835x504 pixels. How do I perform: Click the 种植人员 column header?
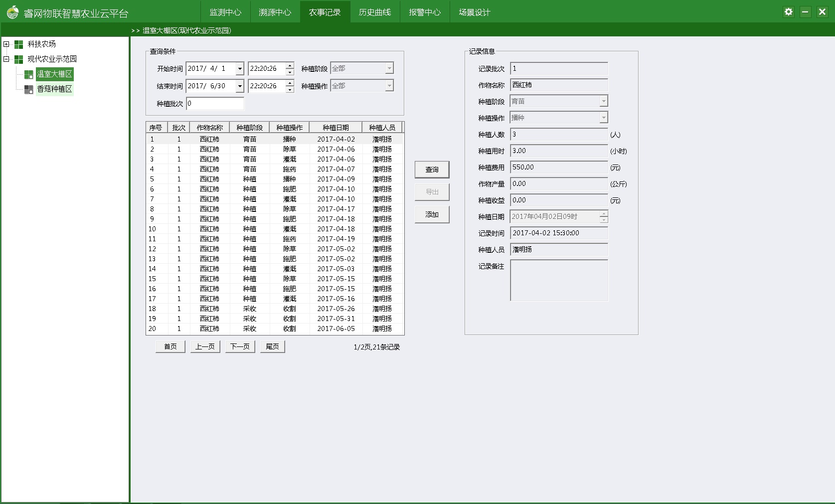[382, 128]
